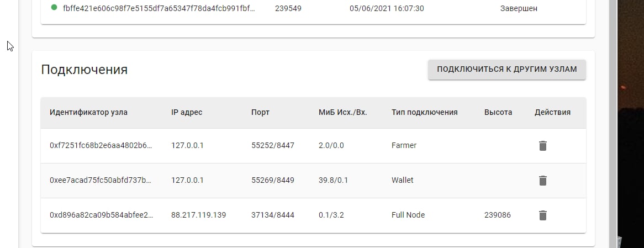This screenshot has height=248, width=644.
Task: Open block with hash starting fbffe421
Action: pos(159,9)
